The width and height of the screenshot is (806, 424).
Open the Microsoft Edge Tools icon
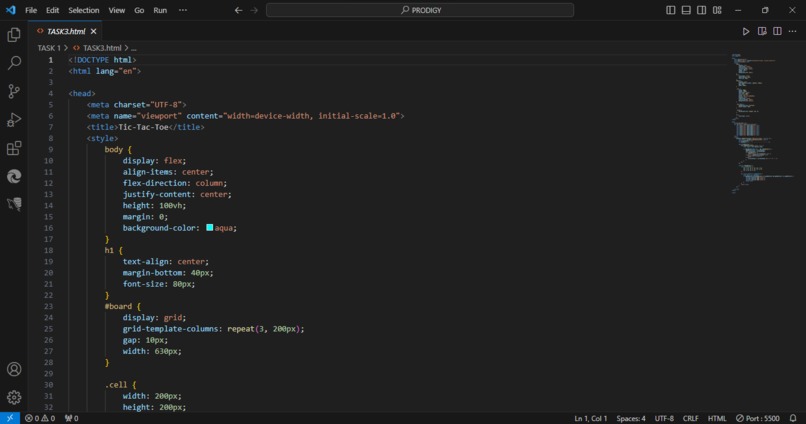pos(14,176)
